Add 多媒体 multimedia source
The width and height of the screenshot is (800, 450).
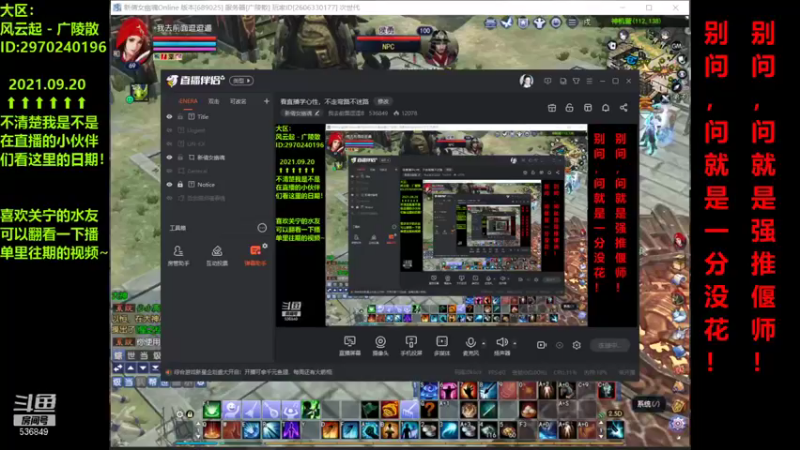coord(442,345)
